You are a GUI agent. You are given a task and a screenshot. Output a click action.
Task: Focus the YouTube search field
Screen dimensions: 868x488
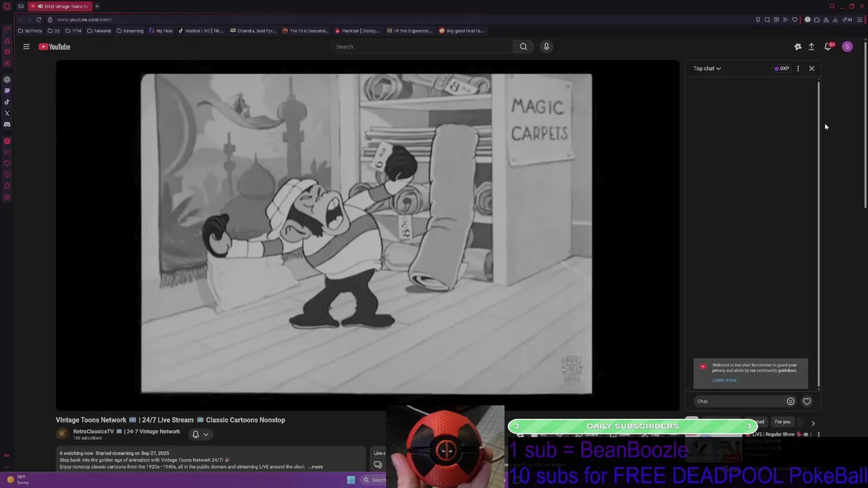423,47
